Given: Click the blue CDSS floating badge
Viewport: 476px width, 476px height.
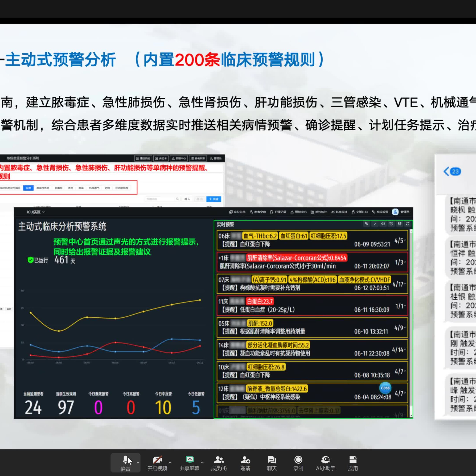Looking at the screenshot, I should pos(385,388).
